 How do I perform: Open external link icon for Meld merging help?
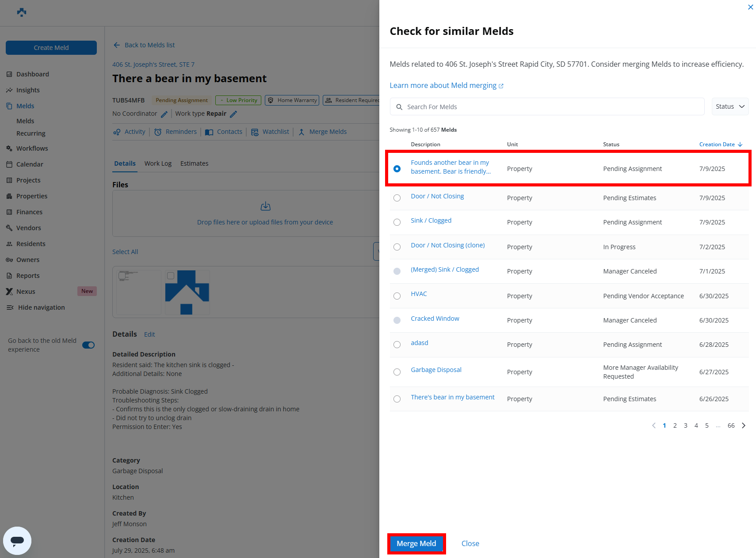coord(501,86)
